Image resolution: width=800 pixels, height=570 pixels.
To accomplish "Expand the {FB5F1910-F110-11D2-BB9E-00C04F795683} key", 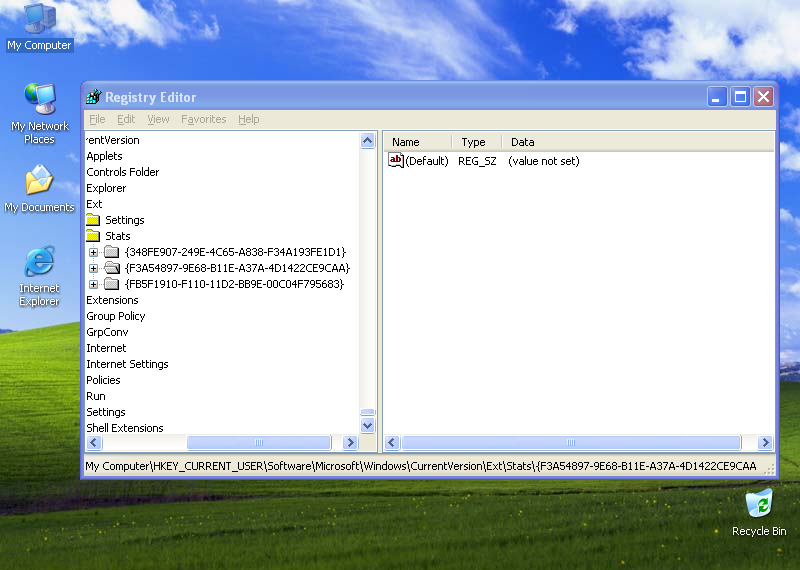I will [x=93, y=284].
